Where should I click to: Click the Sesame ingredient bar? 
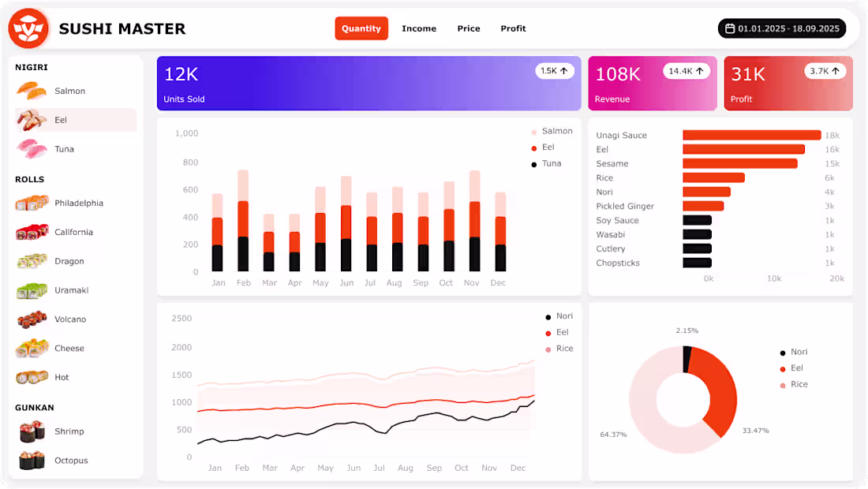pyautogui.click(x=740, y=164)
